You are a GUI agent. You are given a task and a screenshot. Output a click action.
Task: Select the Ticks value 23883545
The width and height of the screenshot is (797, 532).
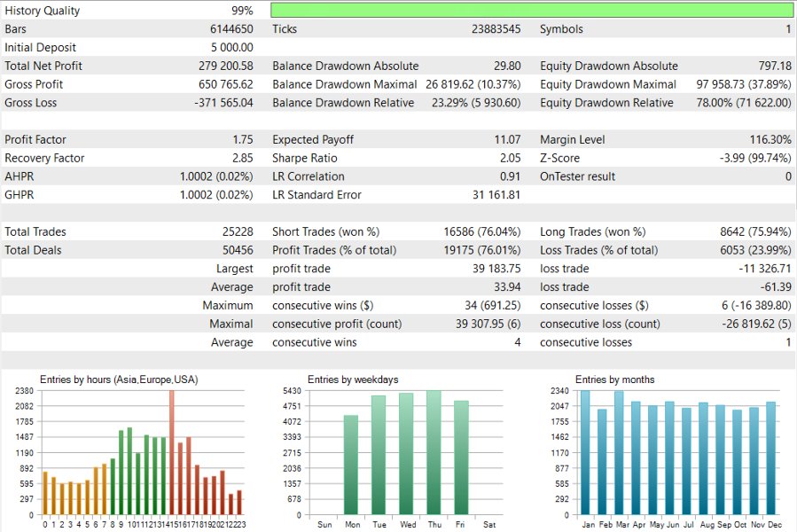[496, 29]
